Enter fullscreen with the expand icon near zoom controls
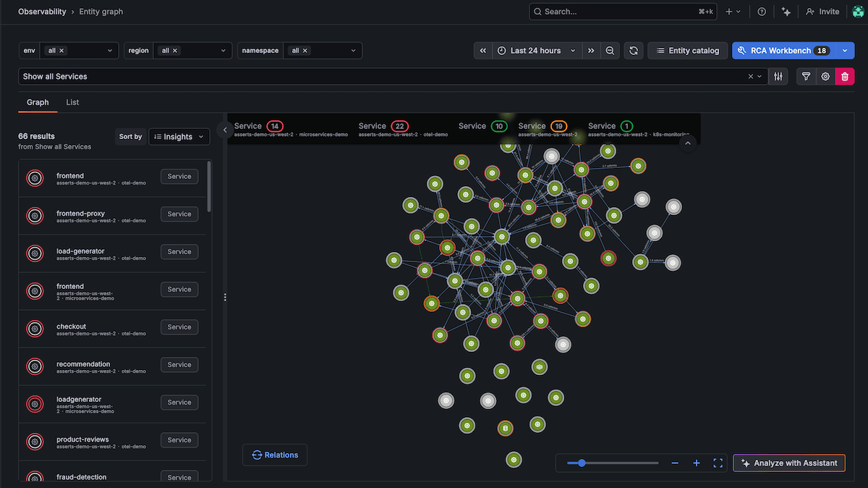 718,463
